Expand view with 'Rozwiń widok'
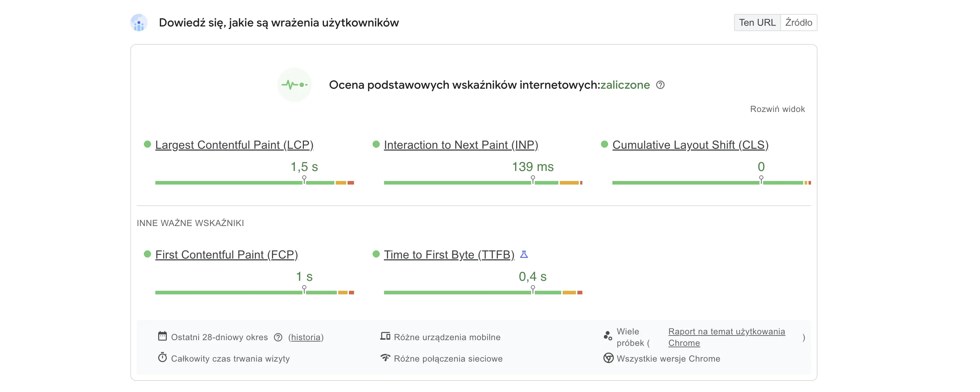The width and height of the screenshot is (980, 392). pyautogui.click(x=777, y=109)
